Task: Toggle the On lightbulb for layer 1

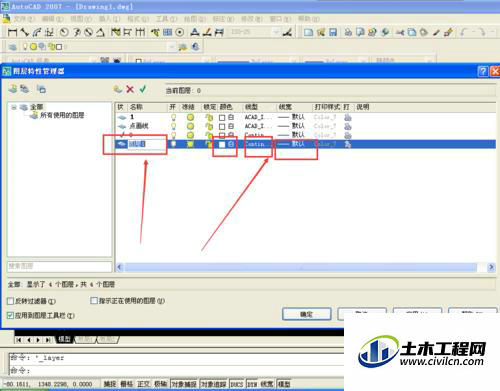Action: click(x=173, y=117)
